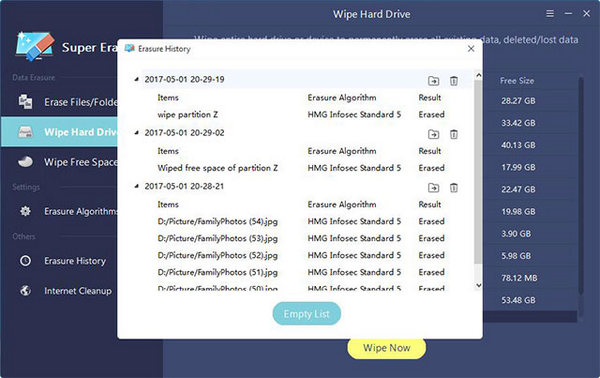Click the 17.99 GB free size value
Screen dimensions: 600x378
(x=518, y=167)
